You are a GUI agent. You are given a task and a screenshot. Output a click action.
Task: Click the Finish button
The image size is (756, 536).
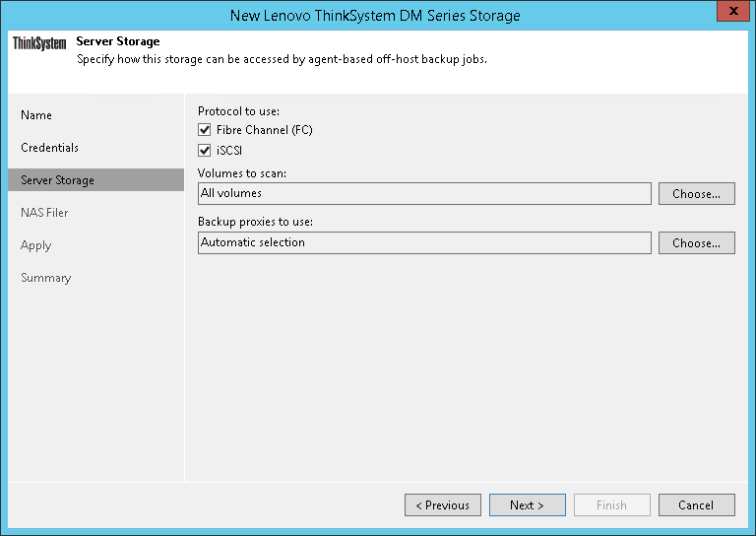click(x=612, y=505)
